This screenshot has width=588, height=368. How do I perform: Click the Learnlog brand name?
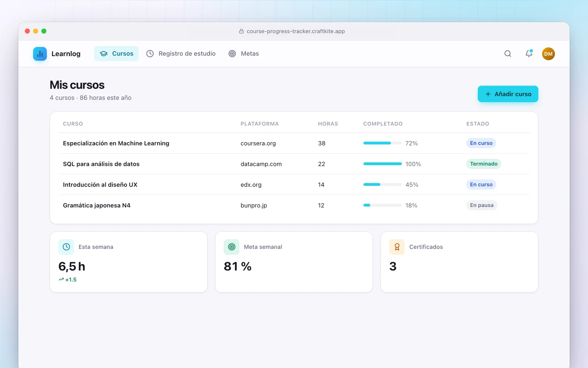(x=66, y=54)
